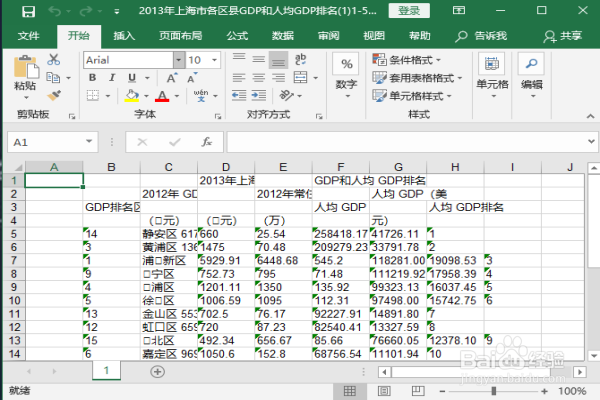
Task: Switch to Page Break Preview
Action: [418, 391]
